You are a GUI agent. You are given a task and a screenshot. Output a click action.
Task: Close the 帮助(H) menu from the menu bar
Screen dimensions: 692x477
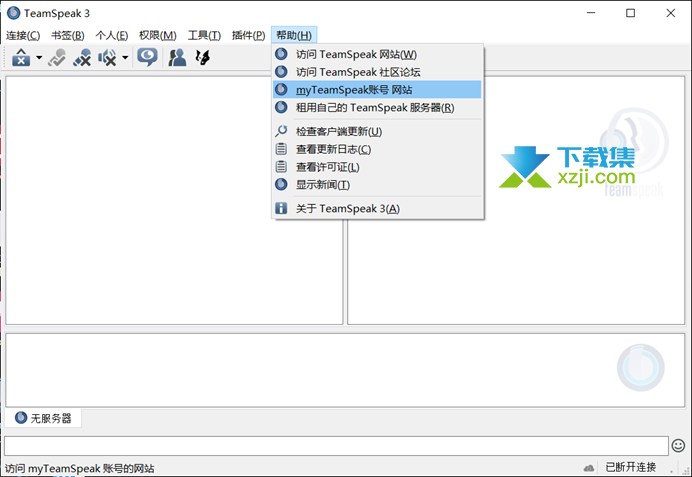pyautogui.click(x=294, y=35)
